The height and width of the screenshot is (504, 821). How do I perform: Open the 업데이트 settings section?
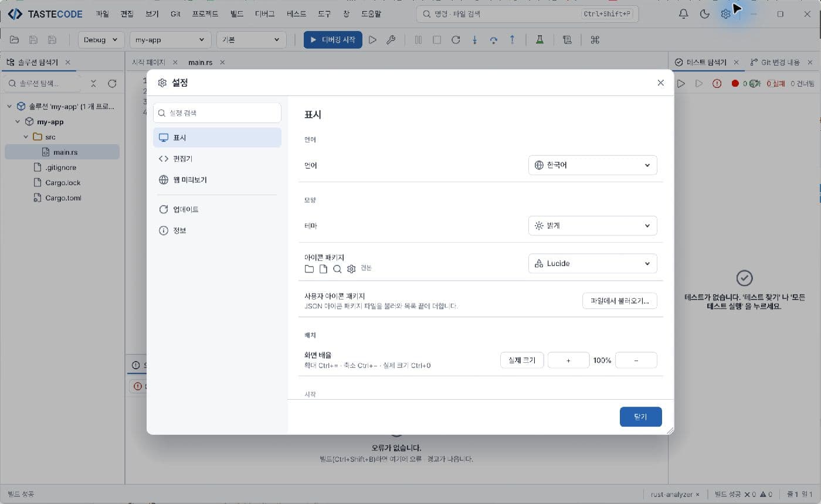coord(217,209)
